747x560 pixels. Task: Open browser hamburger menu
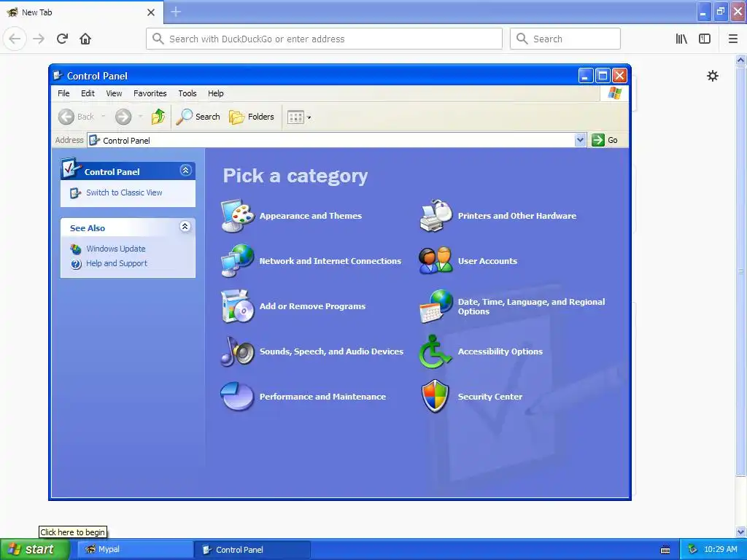[x=733, y=39]
